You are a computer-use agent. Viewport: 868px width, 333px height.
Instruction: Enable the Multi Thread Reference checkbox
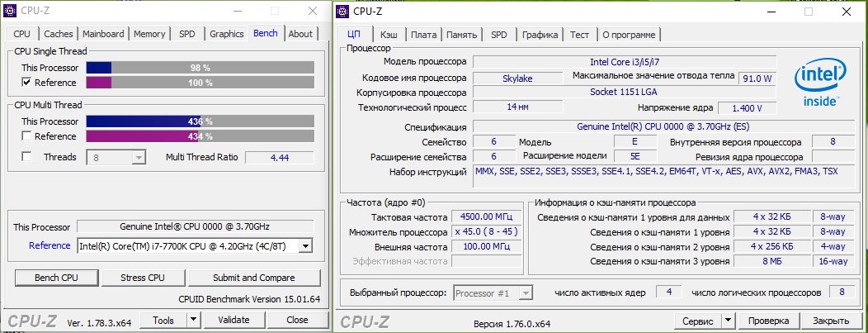(x=26, y=136)
